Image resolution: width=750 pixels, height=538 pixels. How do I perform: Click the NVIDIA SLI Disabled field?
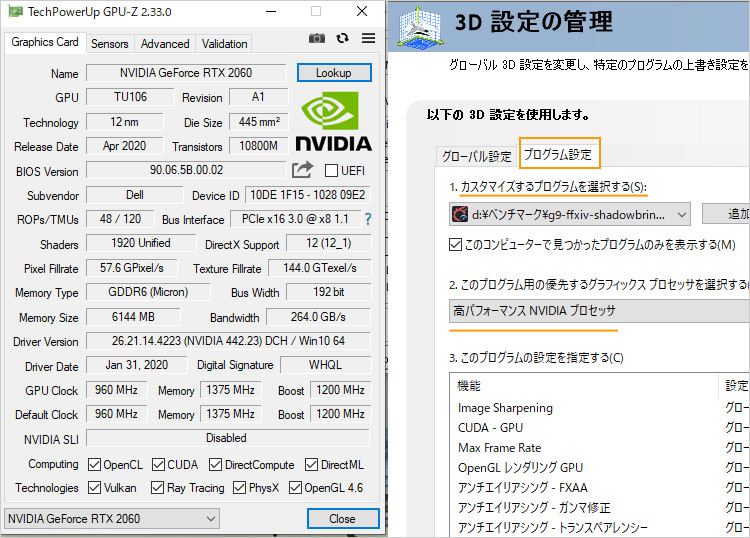pos(228,438)
